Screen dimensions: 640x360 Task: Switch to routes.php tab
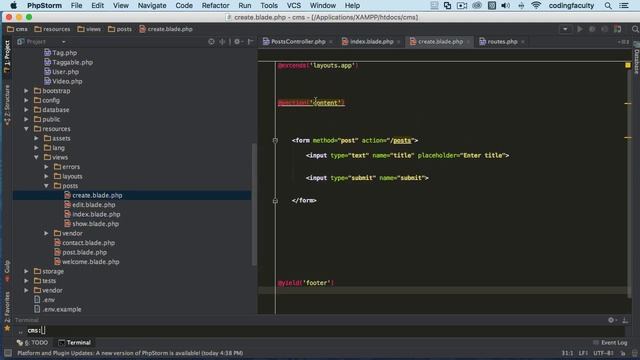pyautogui.click(x=502, y=42)
